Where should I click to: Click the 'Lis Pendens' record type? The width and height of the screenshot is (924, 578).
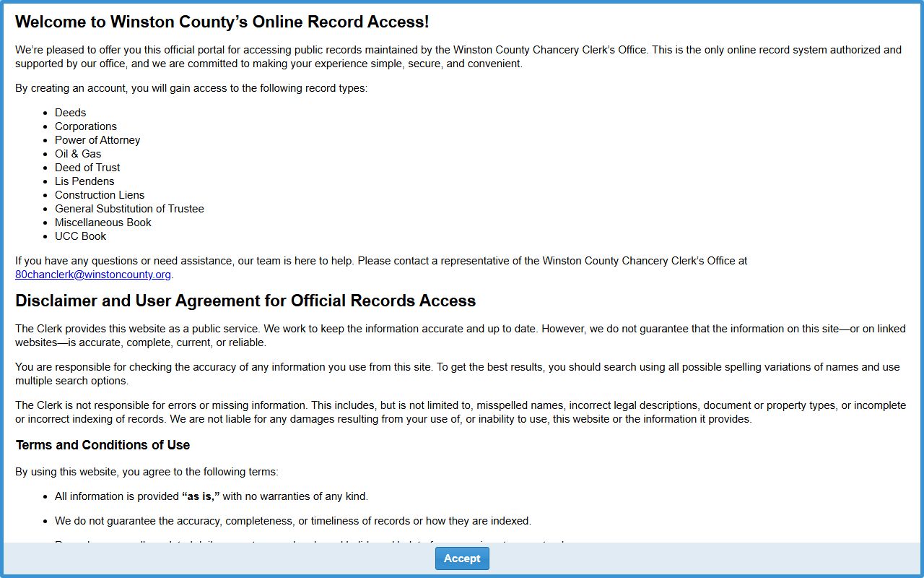(84, 181)
